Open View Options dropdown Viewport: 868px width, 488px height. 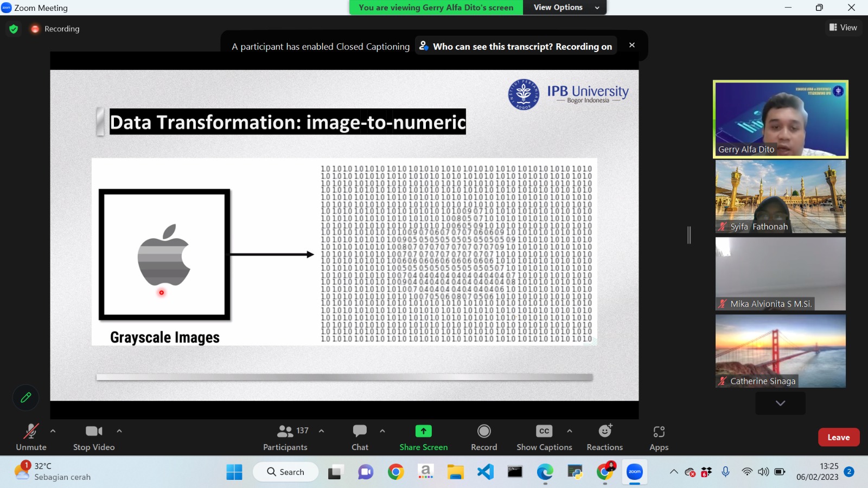pos(565,8)
